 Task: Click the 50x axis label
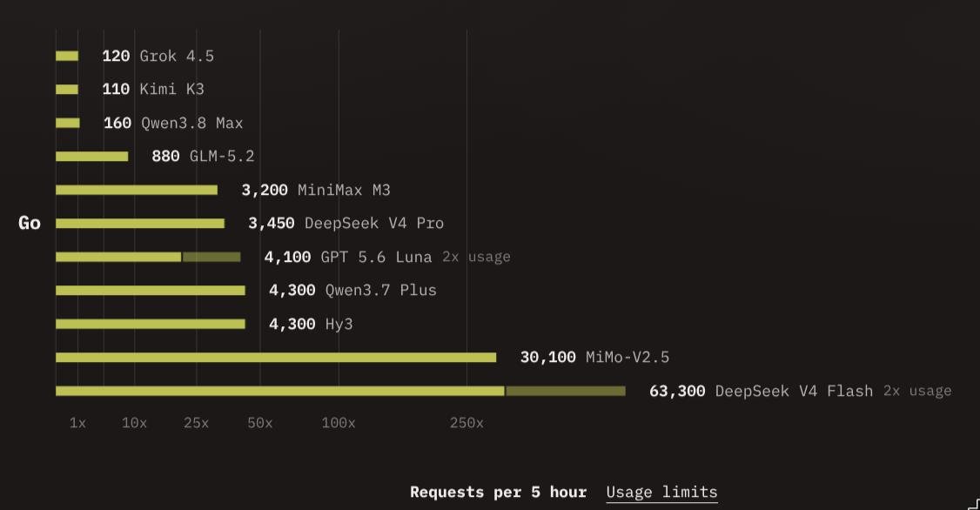(x=260, y=423)
